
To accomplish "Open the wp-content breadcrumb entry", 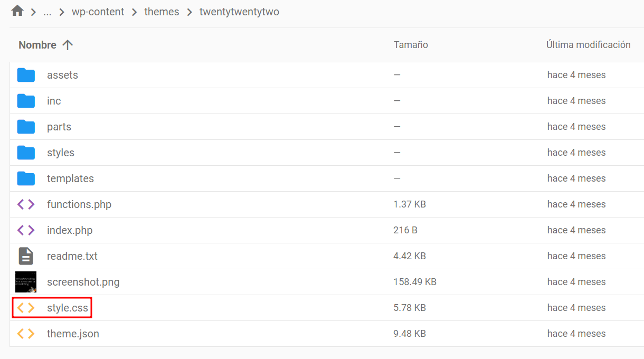I will pyautogui.click(x=98, y=11).
